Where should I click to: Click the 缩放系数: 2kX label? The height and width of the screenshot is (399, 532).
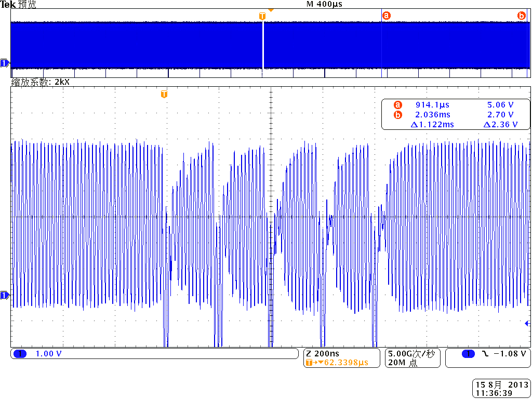point(40,82)
